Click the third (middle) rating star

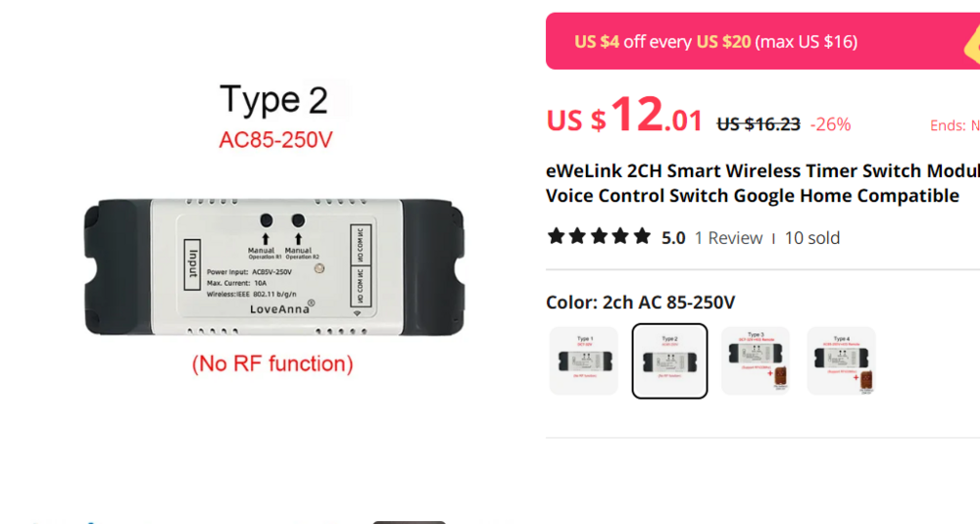[x=599, y=236]
